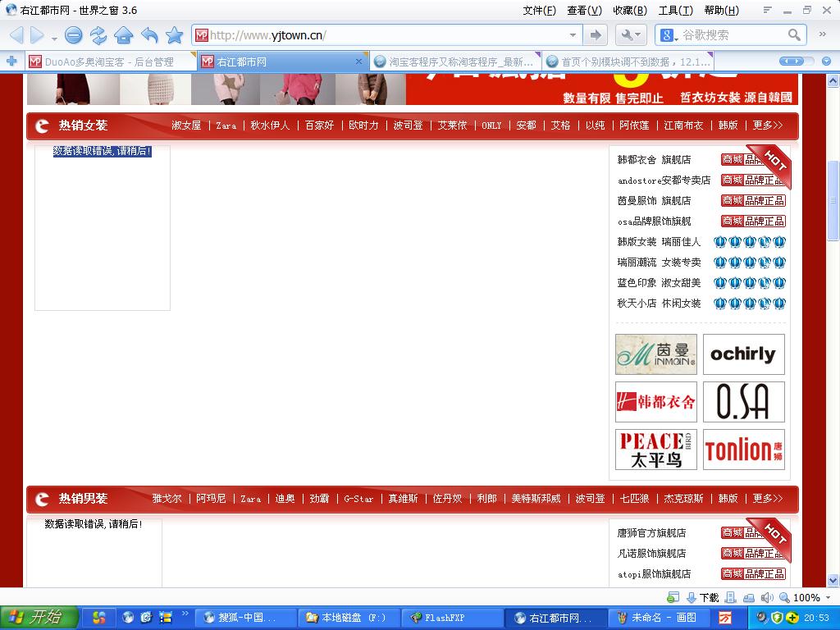The image size is (840, 630).
Task: Click the PEACE 太平鸟 brand logo
Action: tap(655, 450)
